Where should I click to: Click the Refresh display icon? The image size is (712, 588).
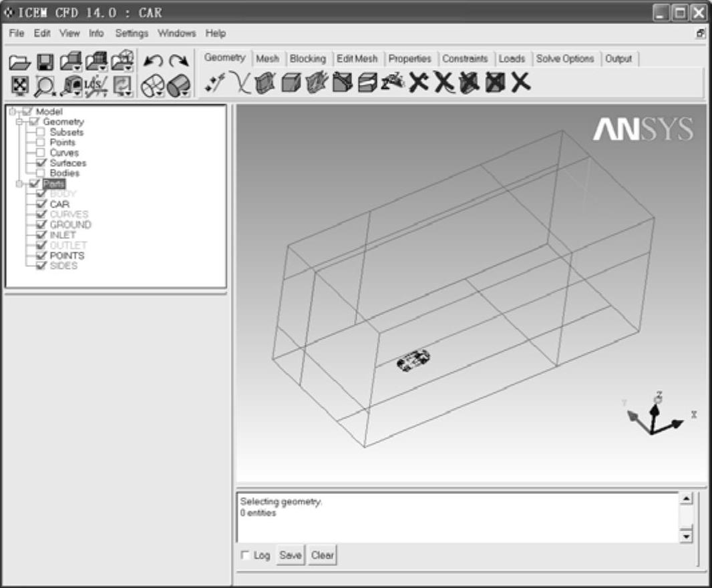pos(122,85)
